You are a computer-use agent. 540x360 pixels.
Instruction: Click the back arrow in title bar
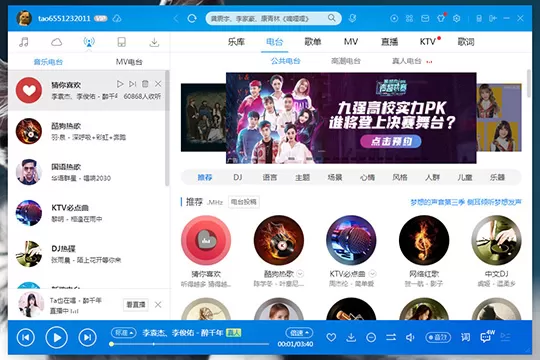176,18
